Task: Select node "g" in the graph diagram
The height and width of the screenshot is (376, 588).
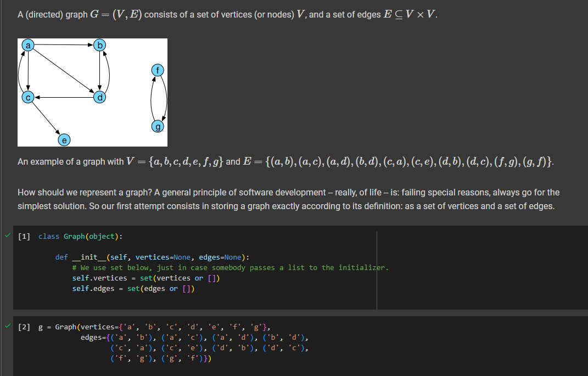Action: [158, 126]
